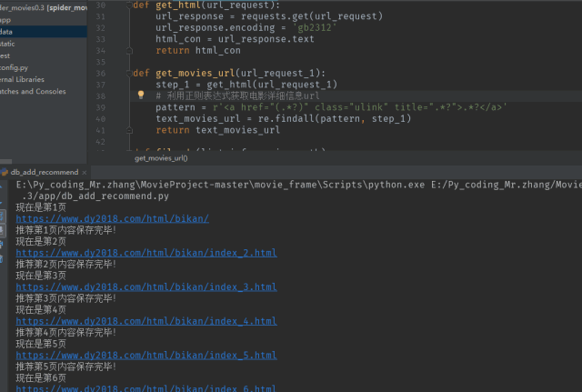Click '.3/app/db_add_recommend.py' console line

(x=95, y=196)
